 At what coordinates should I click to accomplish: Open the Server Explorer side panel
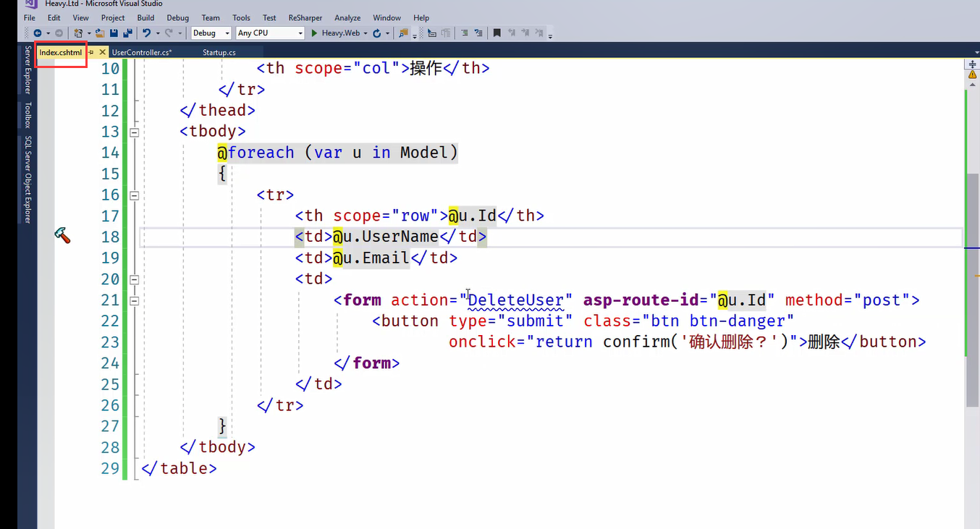[x=28, y=70]
